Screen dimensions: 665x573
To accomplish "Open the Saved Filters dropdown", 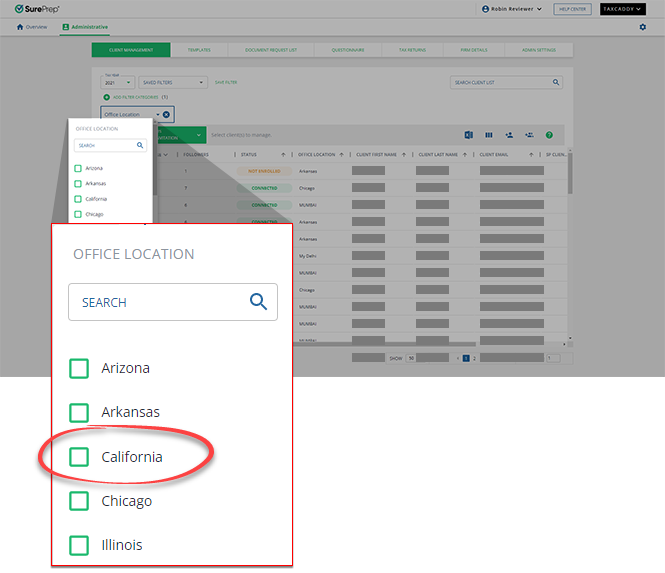I will (174, 82).
